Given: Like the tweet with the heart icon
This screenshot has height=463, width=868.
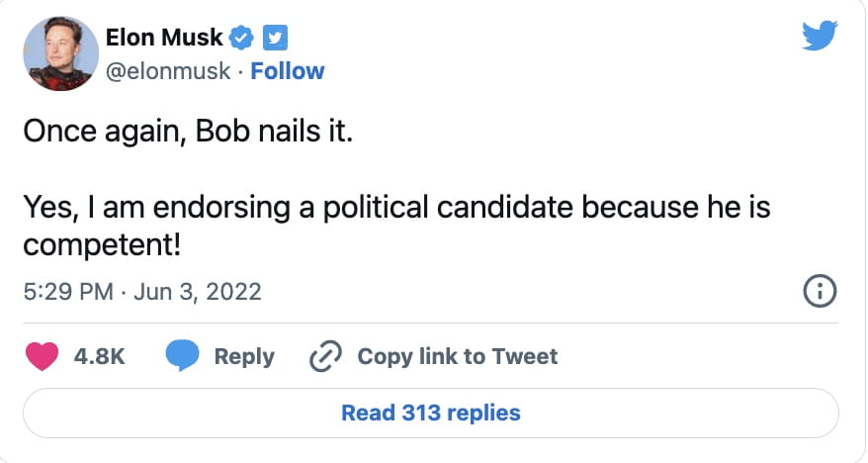Looking at the screenshot, I should (x=42, y=356).
